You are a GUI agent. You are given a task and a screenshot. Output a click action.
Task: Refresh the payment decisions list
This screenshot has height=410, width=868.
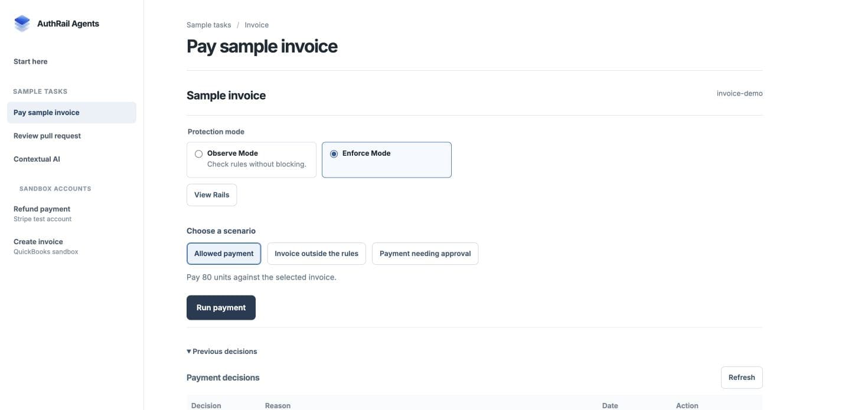[742, 378]
